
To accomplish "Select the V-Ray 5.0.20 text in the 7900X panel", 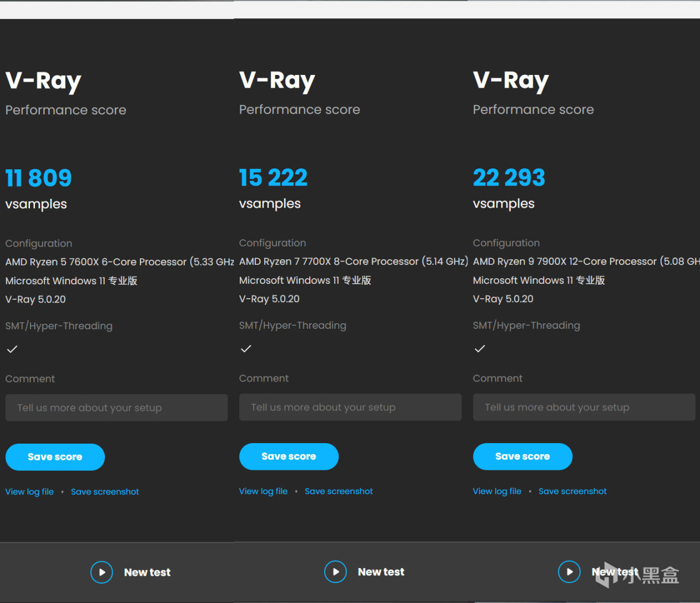I will click(x=503, y=299).
